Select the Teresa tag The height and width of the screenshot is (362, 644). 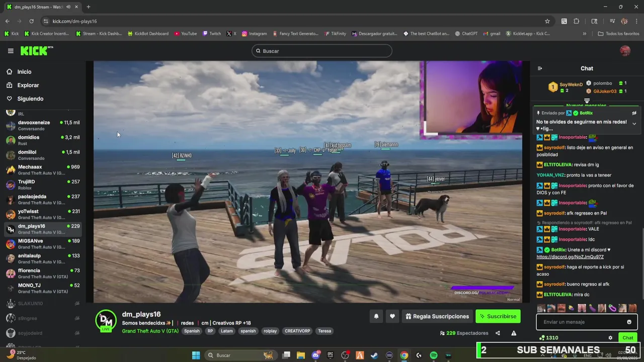325,331
